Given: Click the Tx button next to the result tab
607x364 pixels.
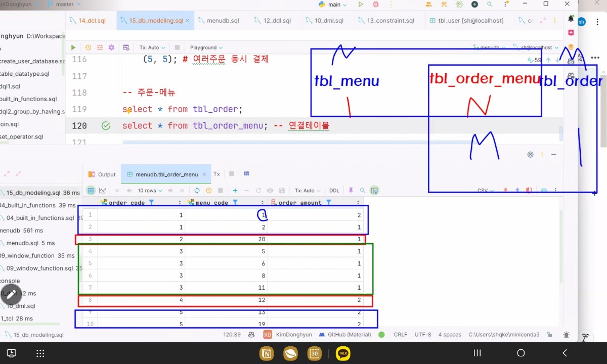Looking at the screenshot, I should [216, 174].
